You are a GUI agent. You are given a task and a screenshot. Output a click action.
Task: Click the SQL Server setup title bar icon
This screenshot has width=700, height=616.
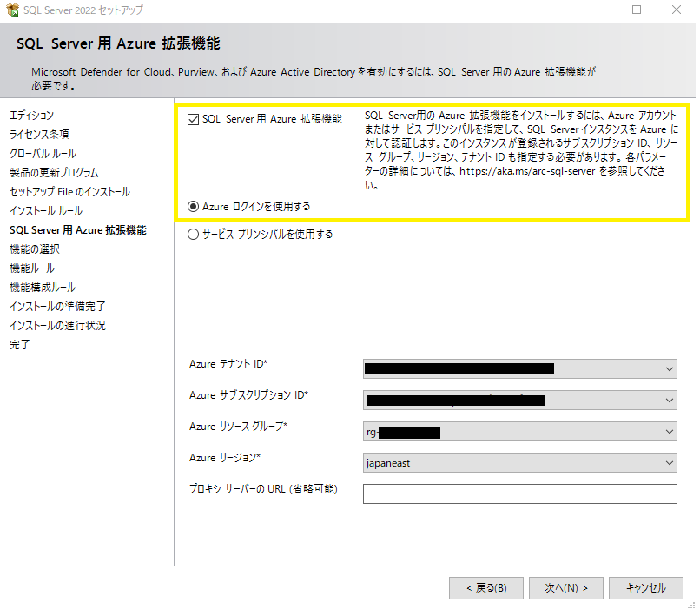click(x=12, y=10)
